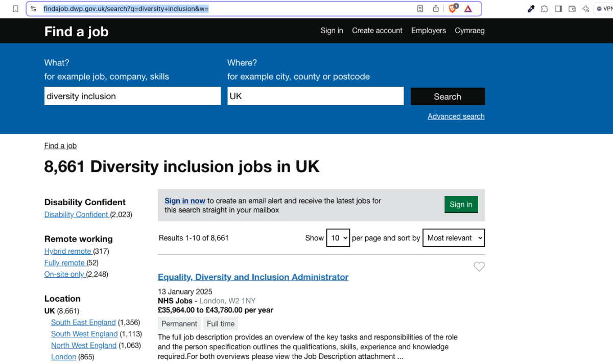Filter by Hybrid remote jobs
Screen dimensions: 613x364
[67, 251]
